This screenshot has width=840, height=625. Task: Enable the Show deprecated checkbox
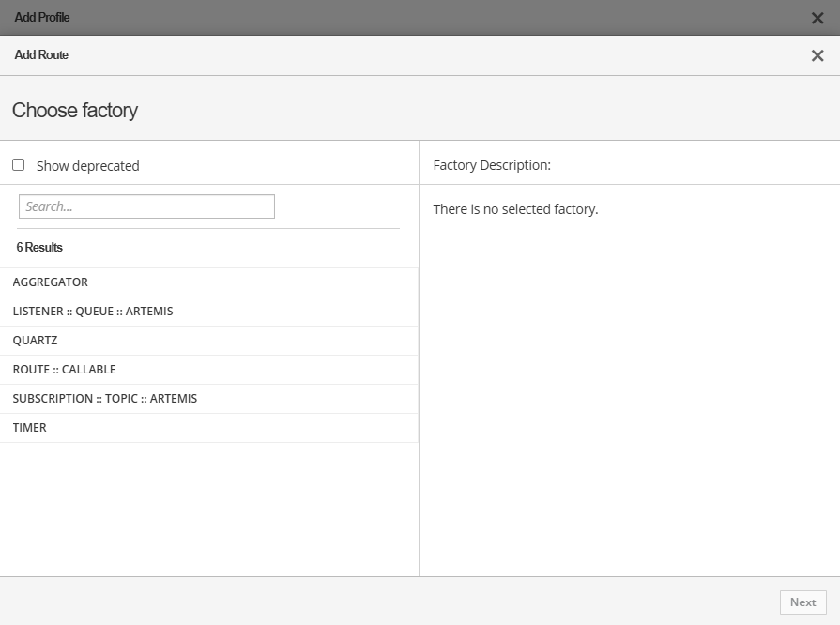pos(18,165)
